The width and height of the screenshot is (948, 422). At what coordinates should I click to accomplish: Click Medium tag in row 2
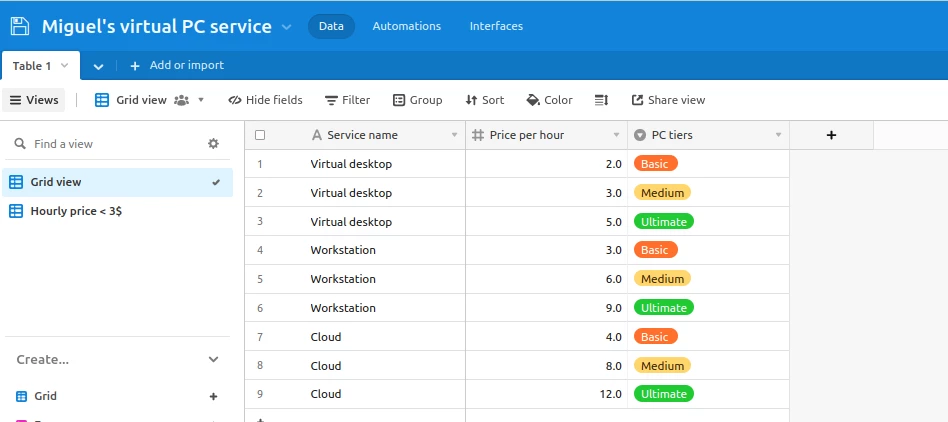[662, 193]
